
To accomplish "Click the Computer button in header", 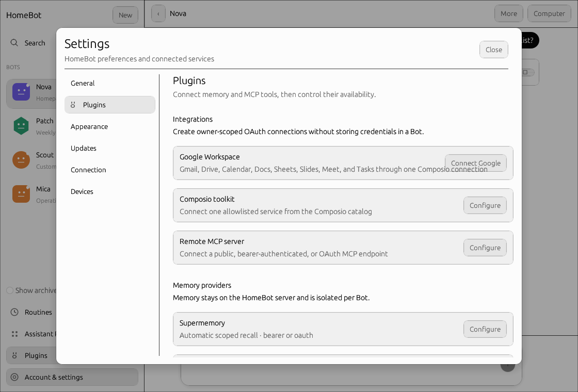I will click(x=549, y=13).
